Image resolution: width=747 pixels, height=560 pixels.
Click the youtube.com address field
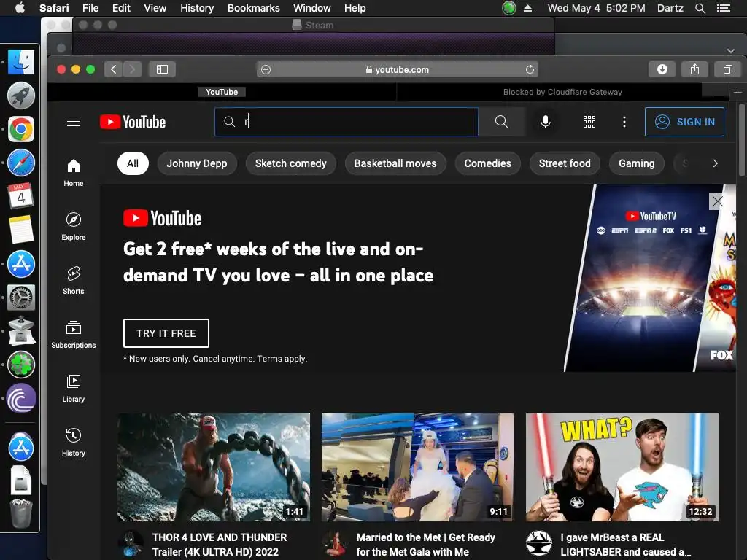pyautogui.click(x=398, y=69)
